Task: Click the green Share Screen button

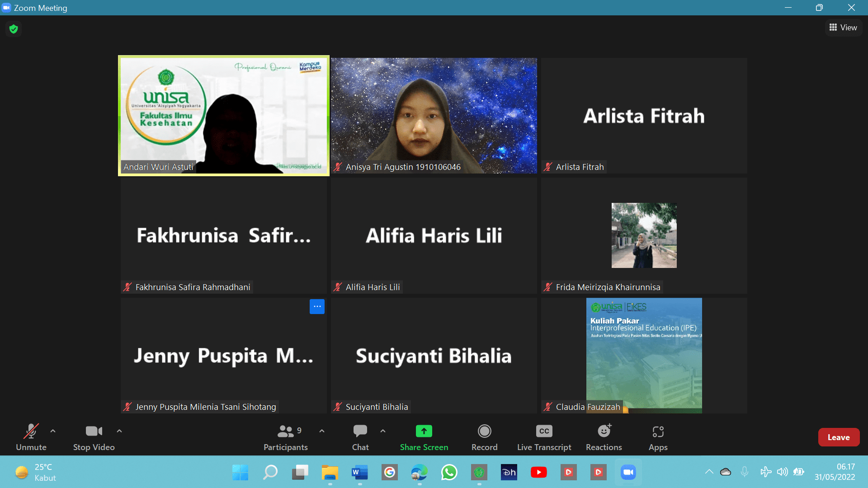Action: [x=424, y=437]
